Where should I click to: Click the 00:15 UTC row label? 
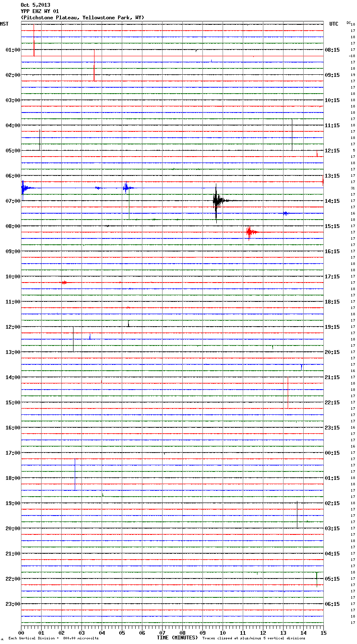[332, 453]
